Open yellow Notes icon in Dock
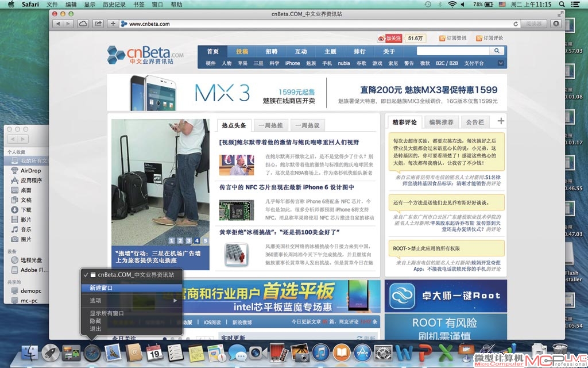 196,352
